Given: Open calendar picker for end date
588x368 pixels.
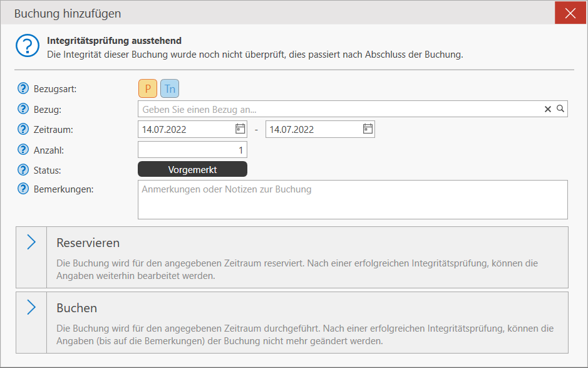Looking at the screenshot, I should click(x=368, y=129).
